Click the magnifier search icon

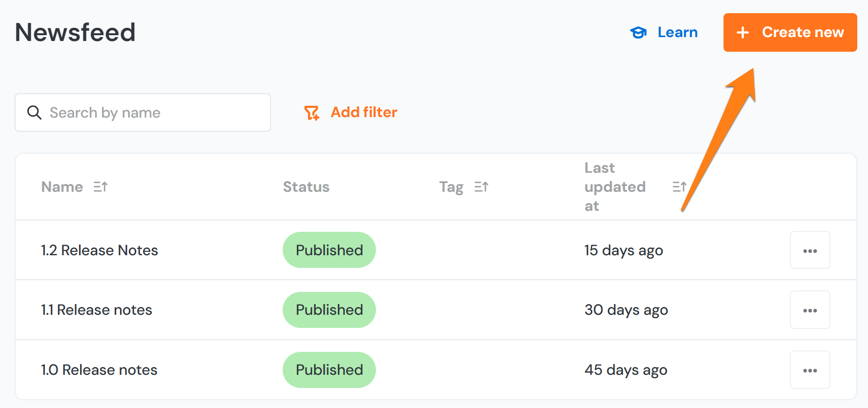34,113
